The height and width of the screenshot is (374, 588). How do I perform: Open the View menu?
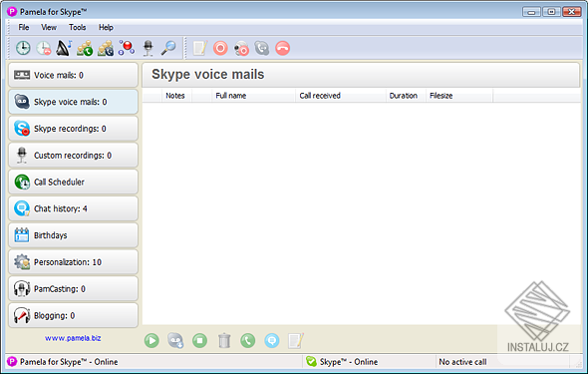(x=49, y=27)
